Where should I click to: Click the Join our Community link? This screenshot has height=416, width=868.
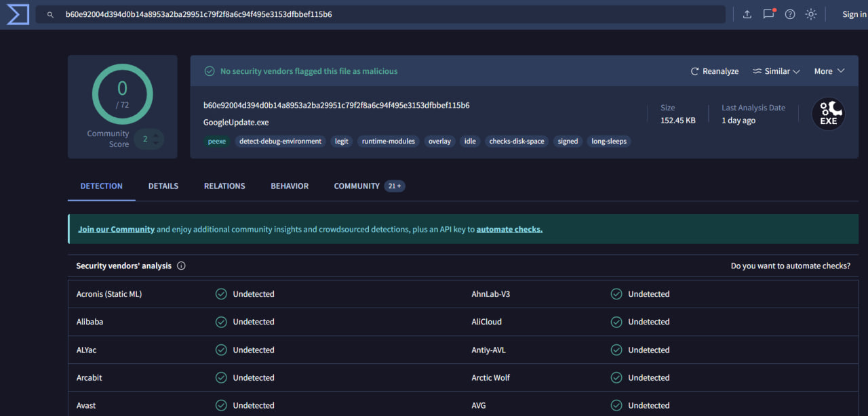116,229
